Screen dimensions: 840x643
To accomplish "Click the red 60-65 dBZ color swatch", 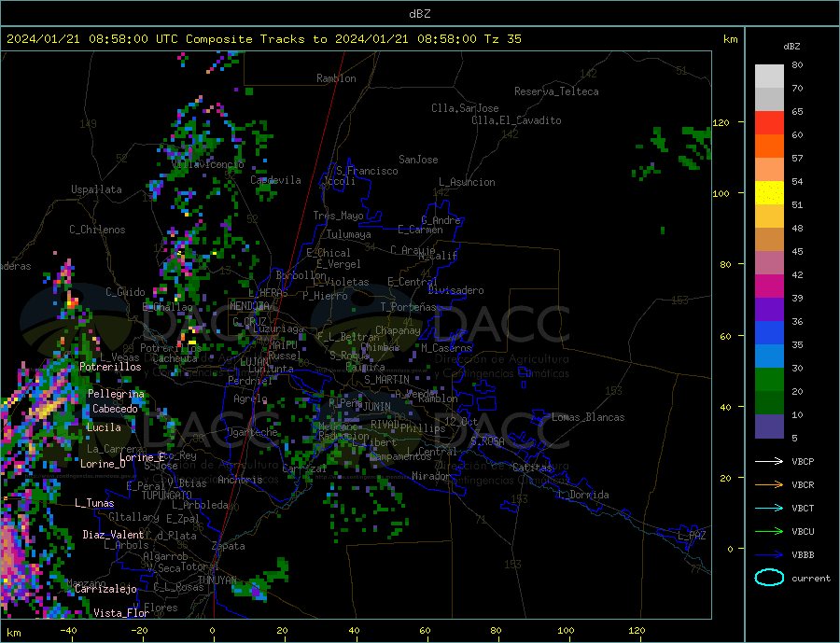I will click(x=769, y=122).
